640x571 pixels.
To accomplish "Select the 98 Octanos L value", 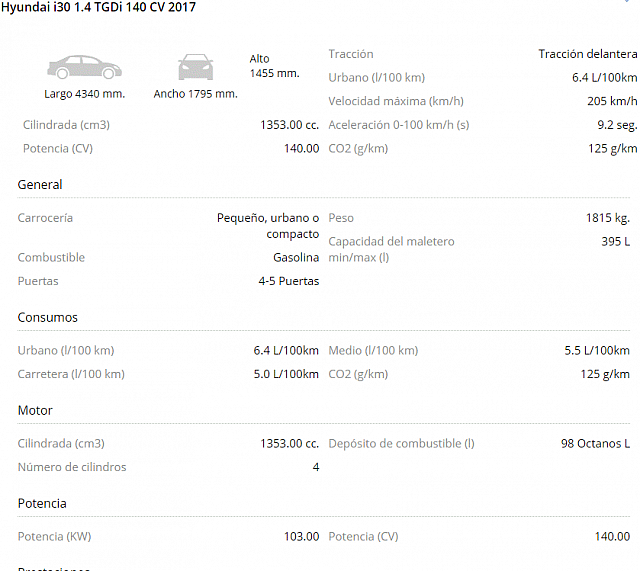I will 596,444.
